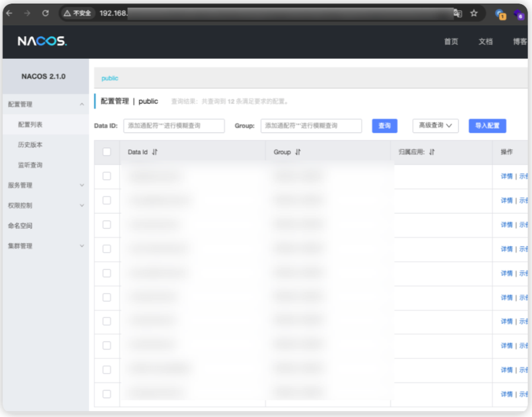Open 历史版本 in the sidebar
The height and width of the screenshot is (417, 532).
[x=30, y=145]
